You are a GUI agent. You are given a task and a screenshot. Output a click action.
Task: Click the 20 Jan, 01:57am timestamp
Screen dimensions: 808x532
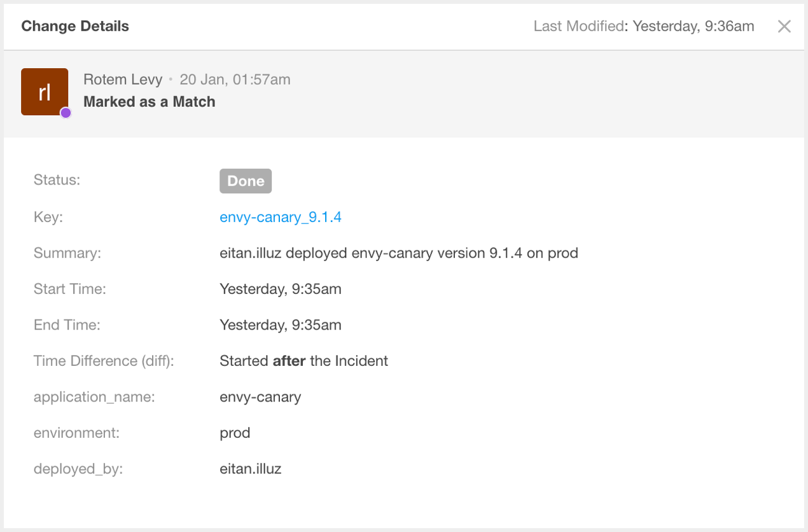point(235,80)
